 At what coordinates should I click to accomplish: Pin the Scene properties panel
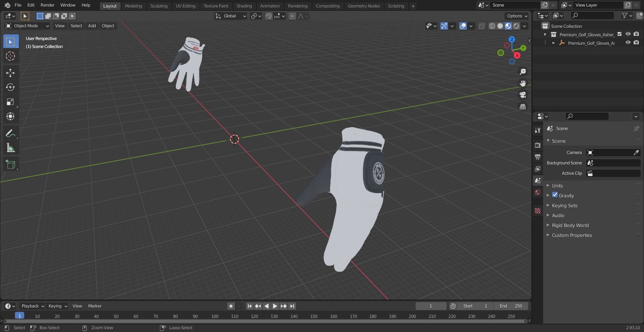636,129
